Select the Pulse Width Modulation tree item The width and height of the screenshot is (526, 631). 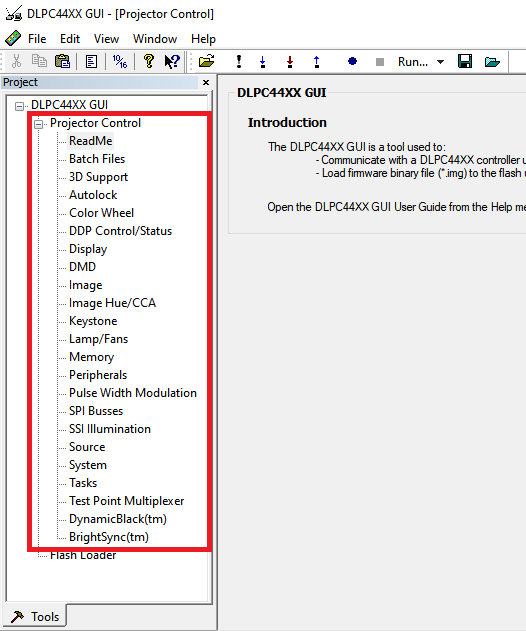click(133, 393)
